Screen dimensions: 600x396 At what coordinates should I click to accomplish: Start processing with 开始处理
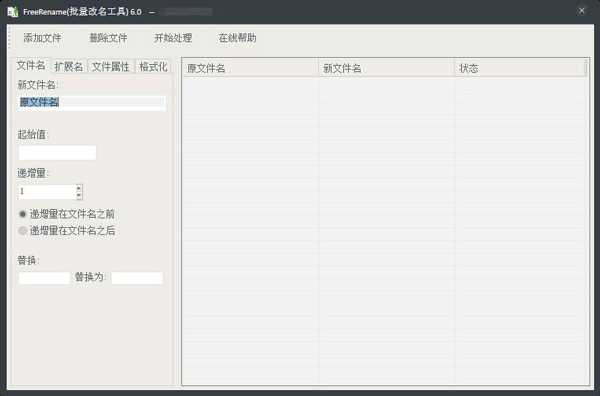coord(173,38)
